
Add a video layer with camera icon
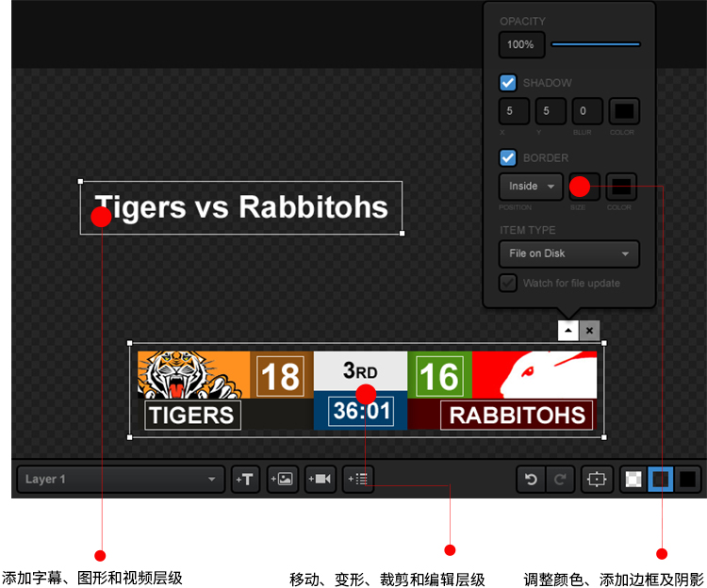pos(321,479)
